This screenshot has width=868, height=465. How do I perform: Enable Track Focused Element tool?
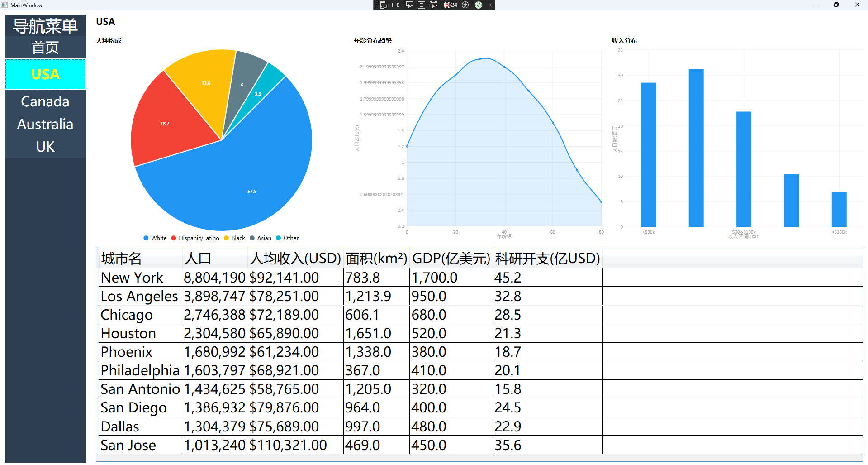(x=433, y=5)
